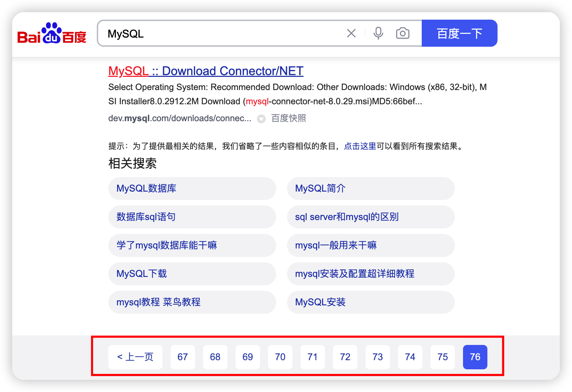
Task: Select results page 75
Action: (443, 357)
